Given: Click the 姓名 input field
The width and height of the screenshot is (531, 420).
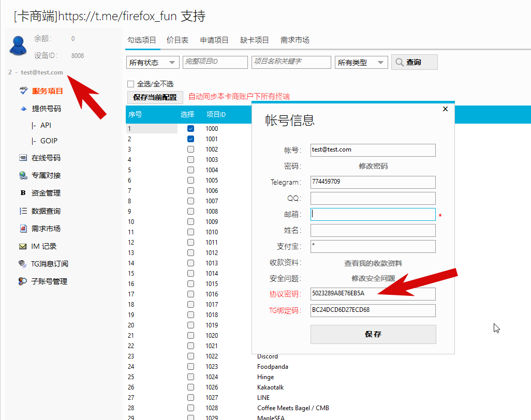Looking at the screenshot, I should click(x=373, y=231).
